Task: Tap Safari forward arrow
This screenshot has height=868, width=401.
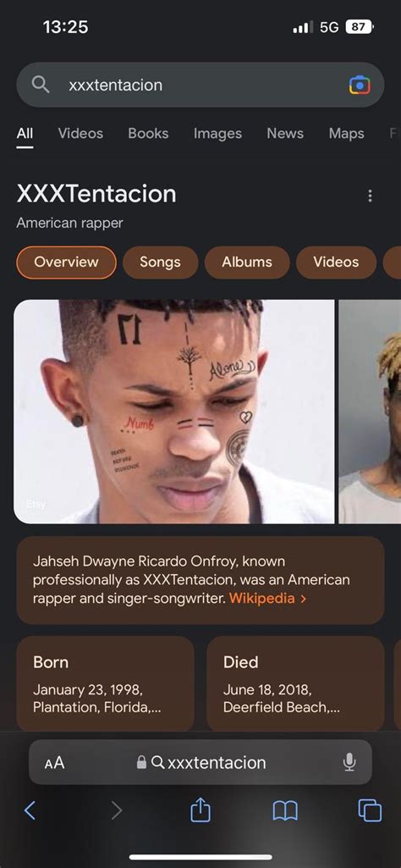Action: (116, 810)
